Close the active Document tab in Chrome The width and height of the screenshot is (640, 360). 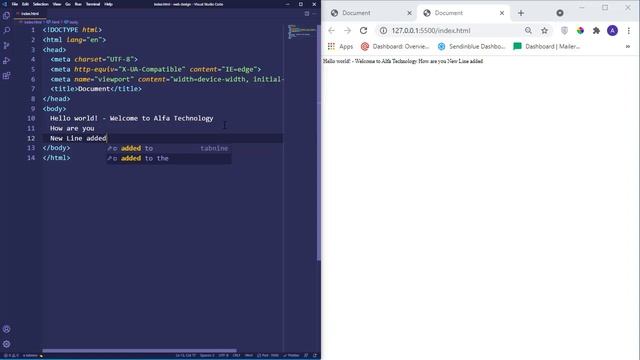click(x=502, y=13)
